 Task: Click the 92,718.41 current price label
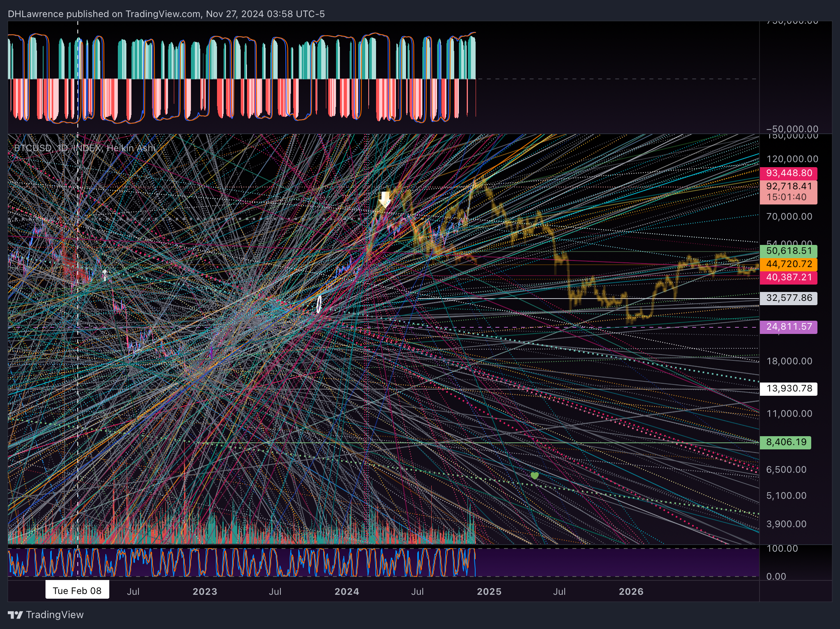coord(789,186)
